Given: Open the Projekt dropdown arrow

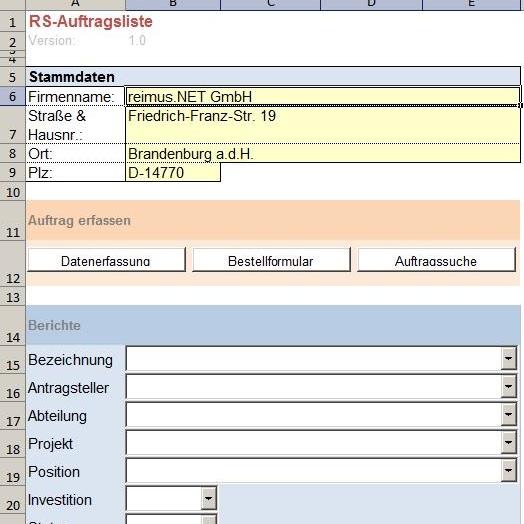Looking at the screenshot, I should pos(509,443).
